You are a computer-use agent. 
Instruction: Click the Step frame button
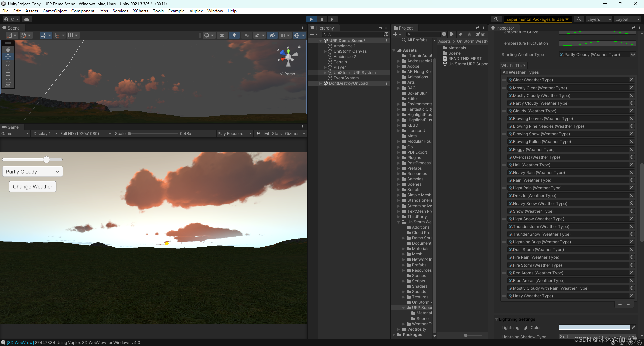click(332, 19)
